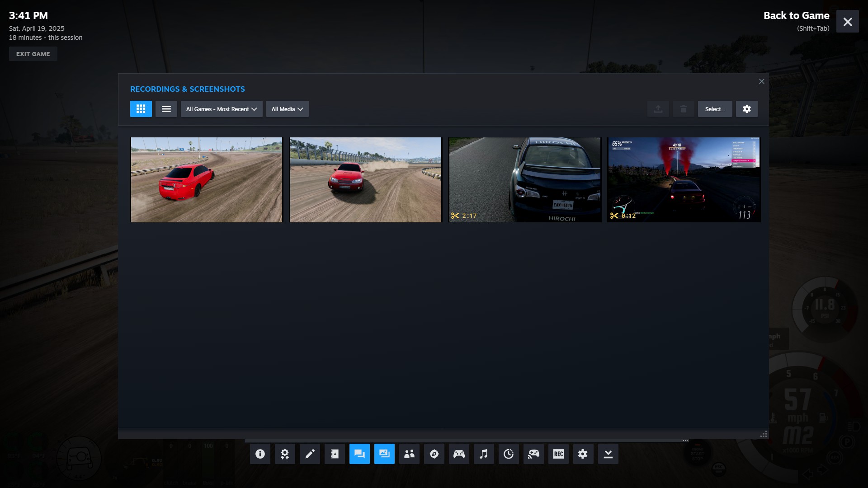Expand the All Games - Most Recent dropdown
The height and width of the screenshot is (488, 868).
(222, 109)
